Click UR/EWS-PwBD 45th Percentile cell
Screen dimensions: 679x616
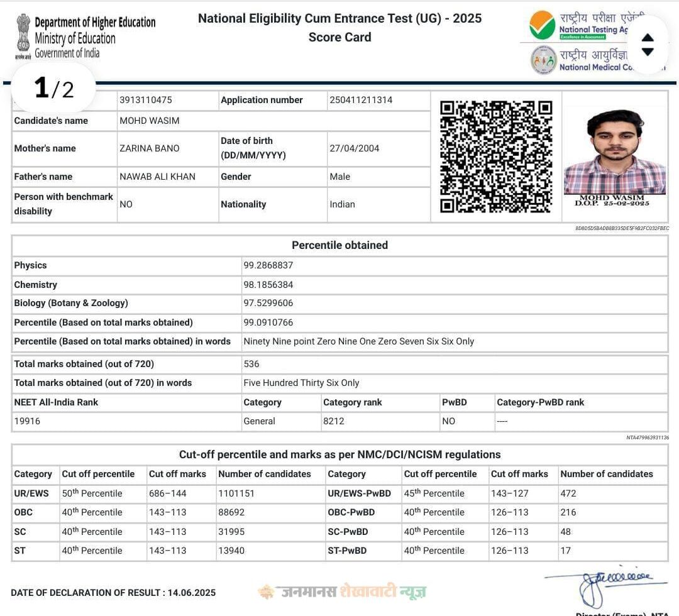point(445,493)
